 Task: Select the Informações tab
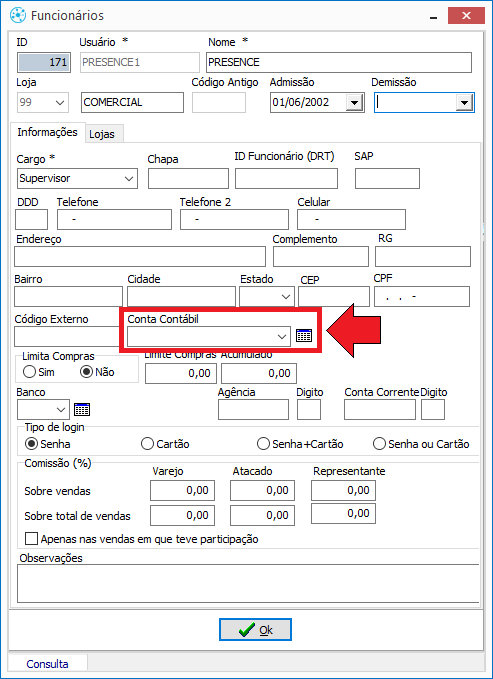[47, 132]
